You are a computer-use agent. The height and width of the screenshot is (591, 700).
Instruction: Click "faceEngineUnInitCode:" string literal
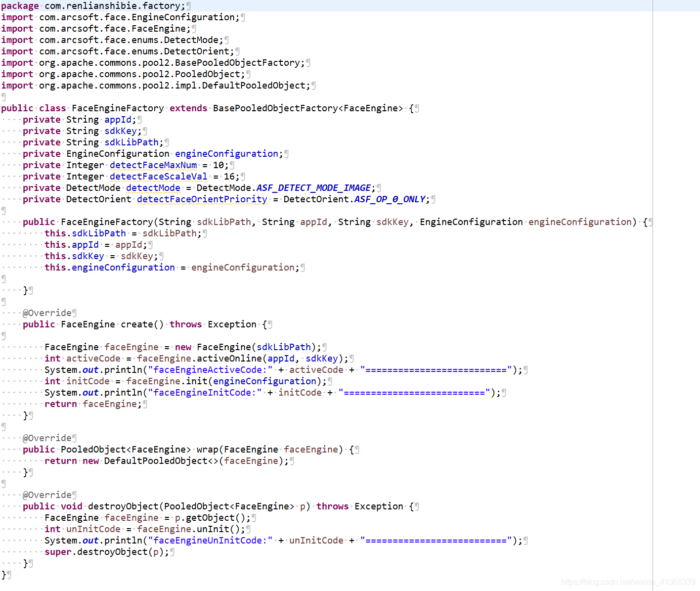(210, 541)
